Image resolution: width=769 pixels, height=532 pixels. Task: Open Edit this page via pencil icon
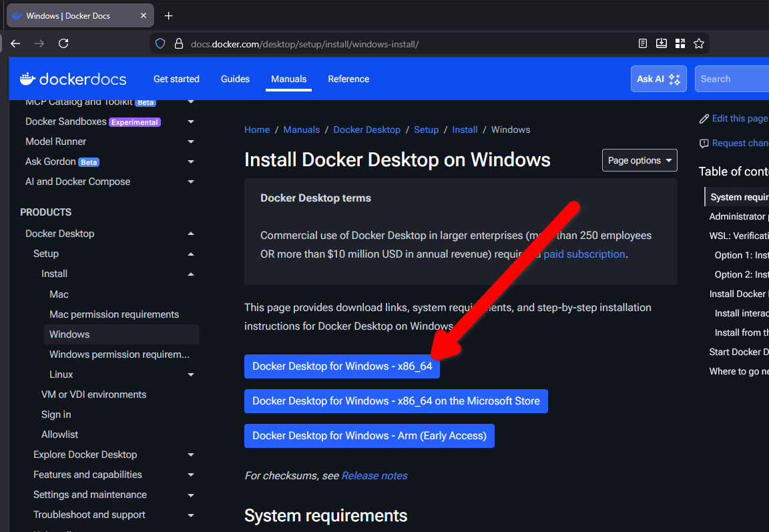[704, 118]
